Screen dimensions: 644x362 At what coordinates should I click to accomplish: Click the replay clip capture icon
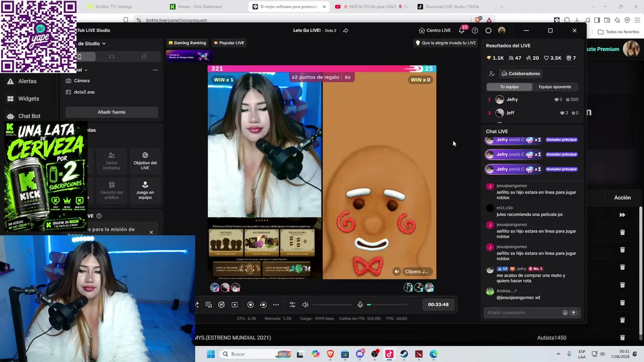263,305
